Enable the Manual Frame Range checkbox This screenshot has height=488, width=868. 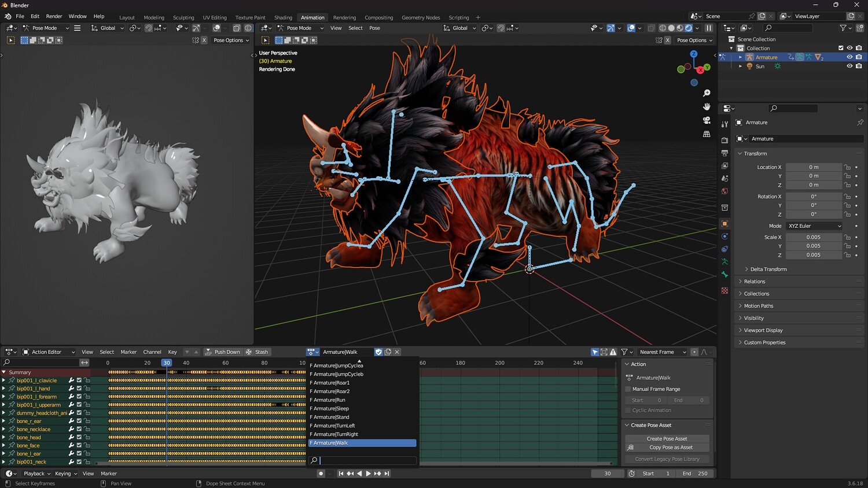pyautogui.click(x=628, y=389)
